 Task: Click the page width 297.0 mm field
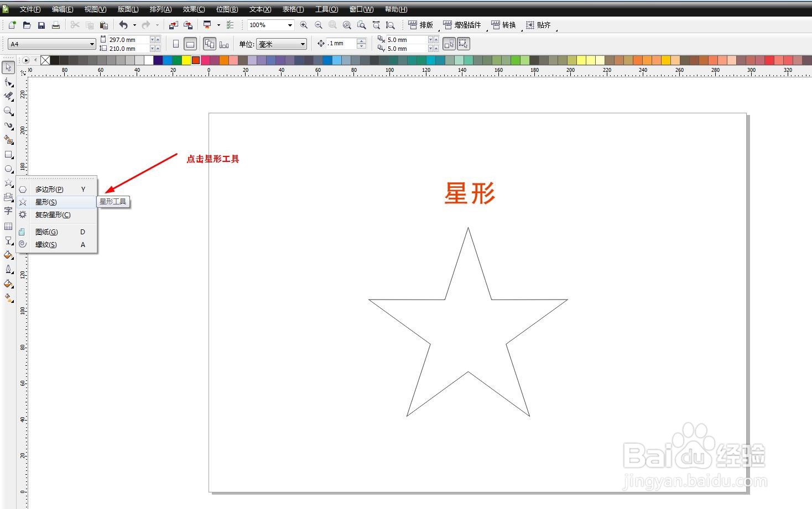[x=129, y=40]
